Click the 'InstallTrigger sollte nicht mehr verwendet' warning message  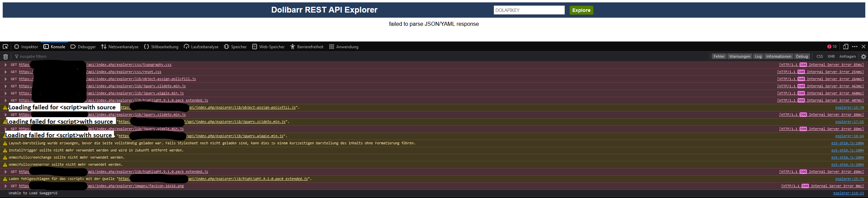[x=96, y=150]
